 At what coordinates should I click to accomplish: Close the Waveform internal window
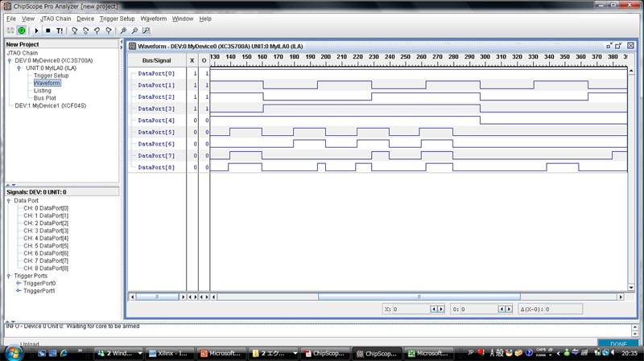pos(631,46)
